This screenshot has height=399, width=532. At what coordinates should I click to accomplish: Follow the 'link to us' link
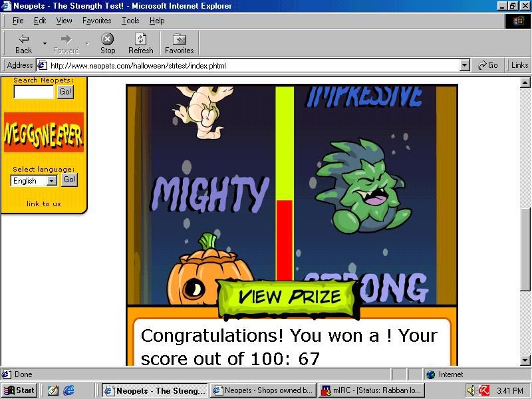(x=44, y=203)
